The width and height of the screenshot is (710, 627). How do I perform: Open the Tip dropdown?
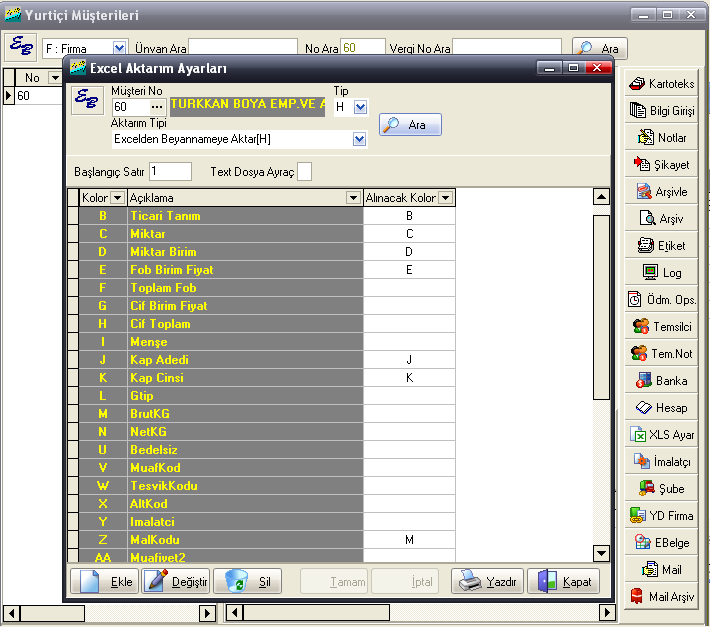[x=361, y=107]
